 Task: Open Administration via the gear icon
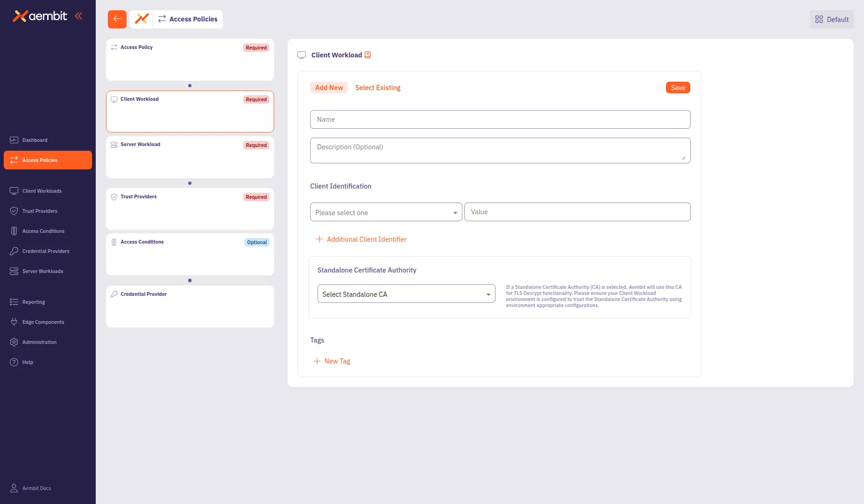point(14,342)
